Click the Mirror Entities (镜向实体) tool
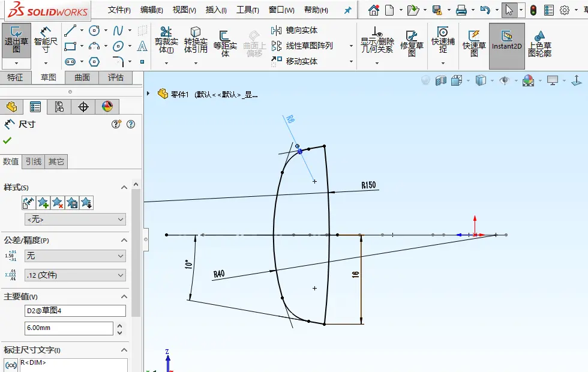This screenshot has width=588, height=372. coord(295,31)
